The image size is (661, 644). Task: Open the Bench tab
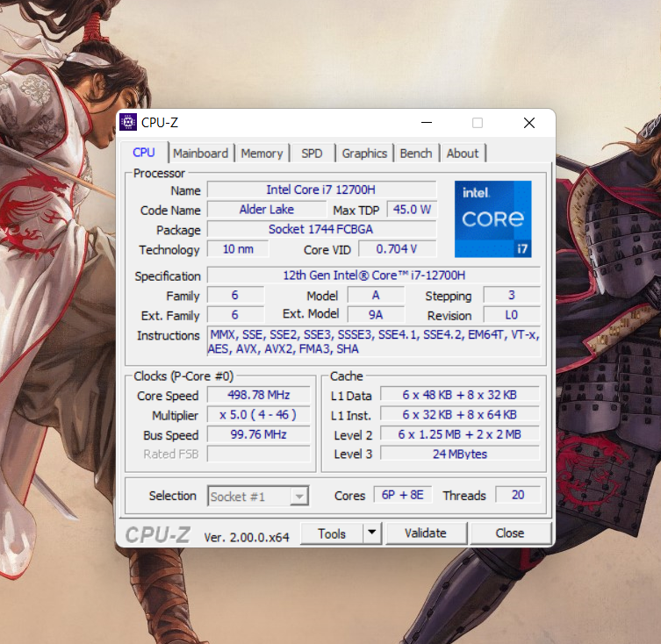tap(416, 154)
